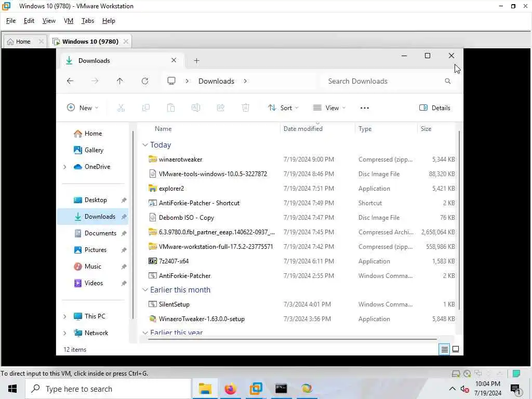Viewport: 532px width, 399px height.
Task: Open the New dropdown
Action: pyautogui.click(x=83, y=108)
